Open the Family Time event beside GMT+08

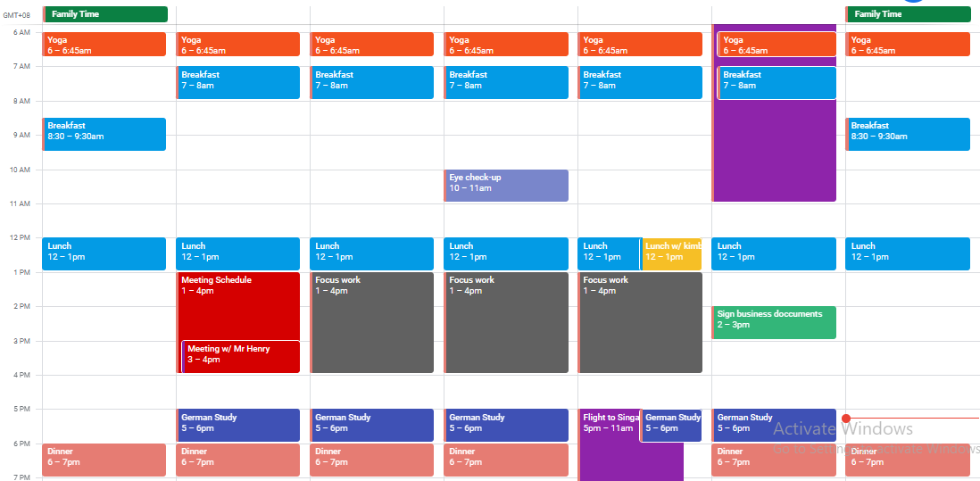[x=106, y=14]
